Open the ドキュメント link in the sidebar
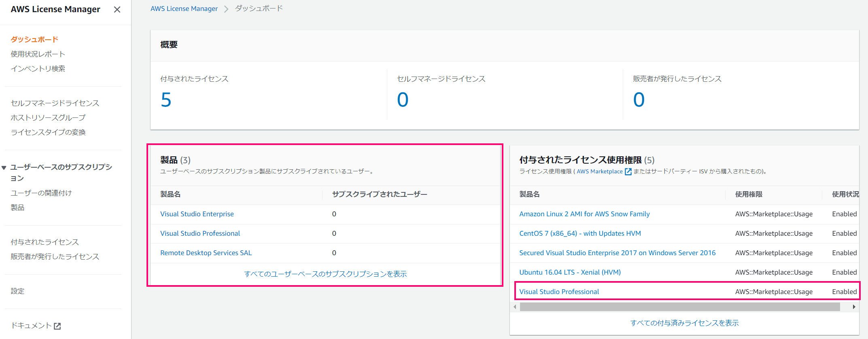Image resolution: width=868 pixels, height=339 pixels. point(32,325)
